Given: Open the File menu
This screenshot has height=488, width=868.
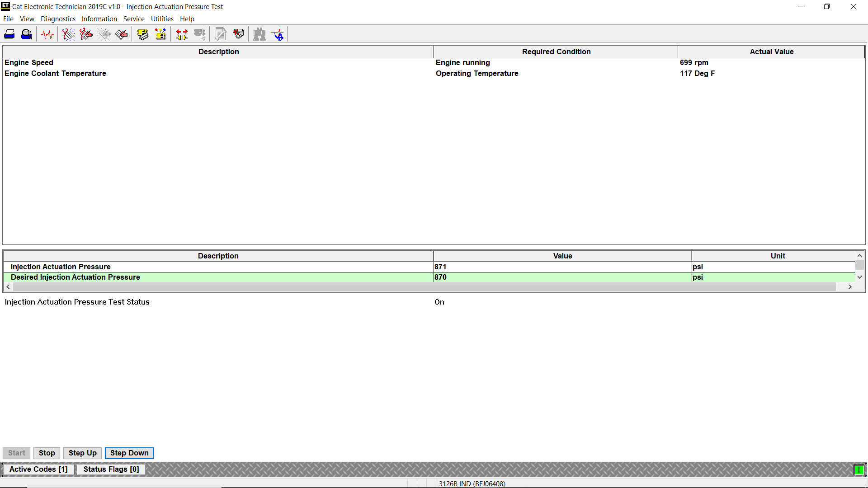Looking at the screenshot, I should [x=8, y=19].
